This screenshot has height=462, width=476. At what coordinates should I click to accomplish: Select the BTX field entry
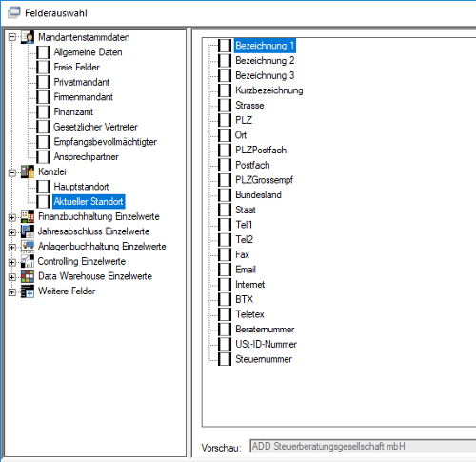[244, 299]
